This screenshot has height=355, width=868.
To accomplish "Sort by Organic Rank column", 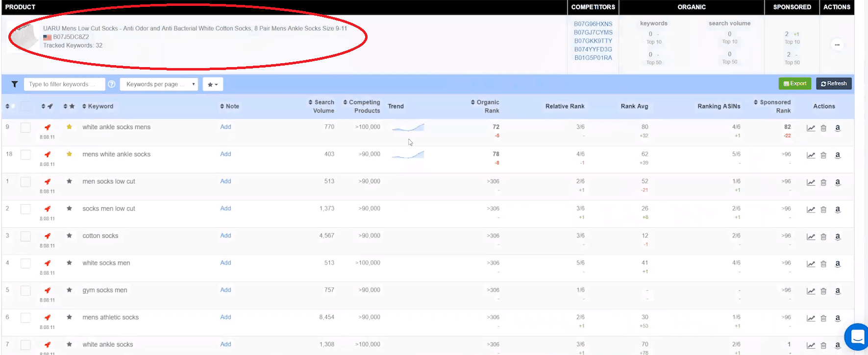I will click(x=485, y=106).
